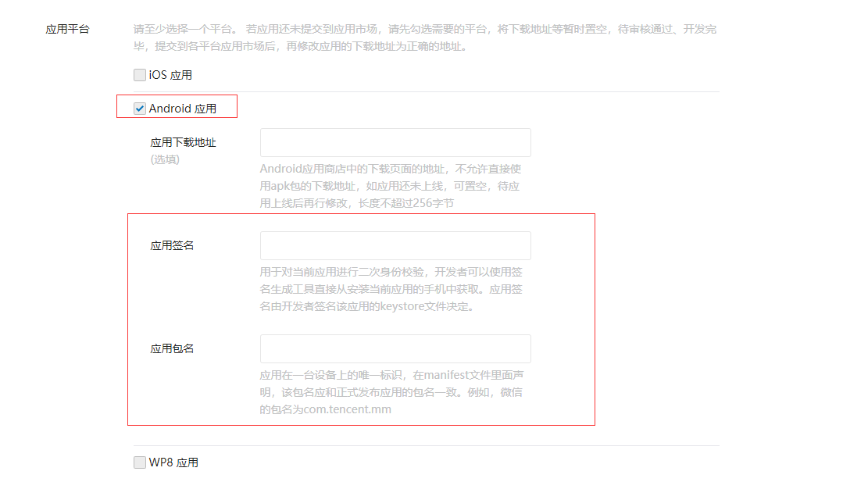Click the iOS 应用 label text

[x=170, y=75]
